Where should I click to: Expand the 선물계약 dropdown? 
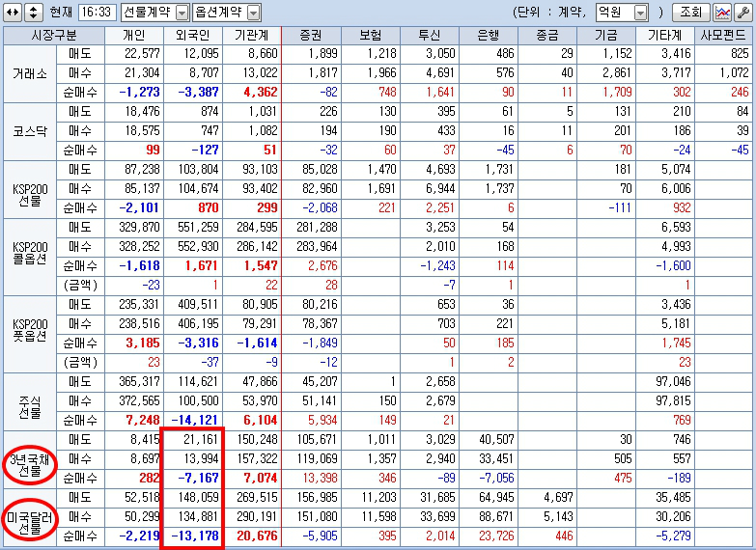pyautogui.click(x=182, y=13)
